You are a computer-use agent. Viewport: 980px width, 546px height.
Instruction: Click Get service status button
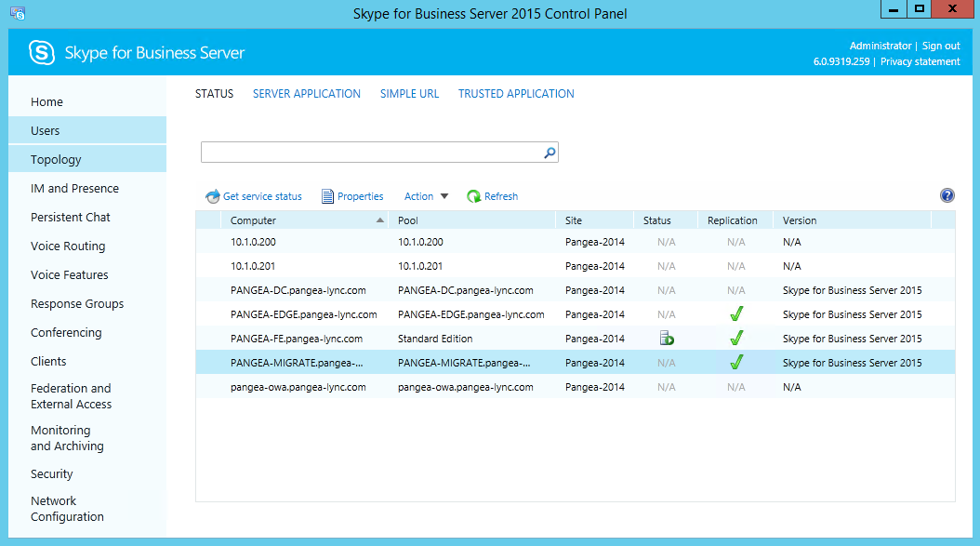[x=254, y=196]
